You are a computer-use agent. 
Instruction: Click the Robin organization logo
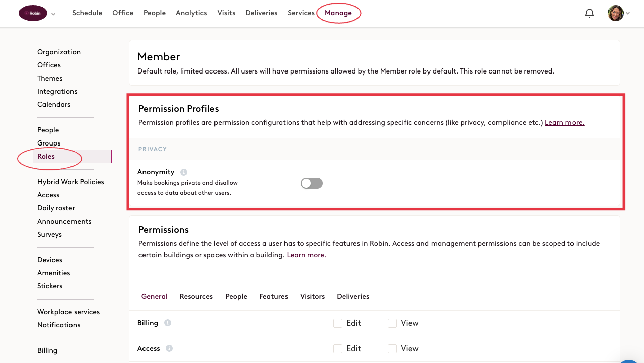click(x=33, y=13)
